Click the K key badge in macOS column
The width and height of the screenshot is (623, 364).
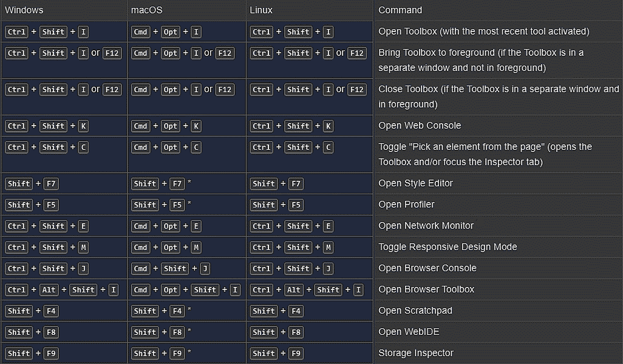click(x=196, y=126)
